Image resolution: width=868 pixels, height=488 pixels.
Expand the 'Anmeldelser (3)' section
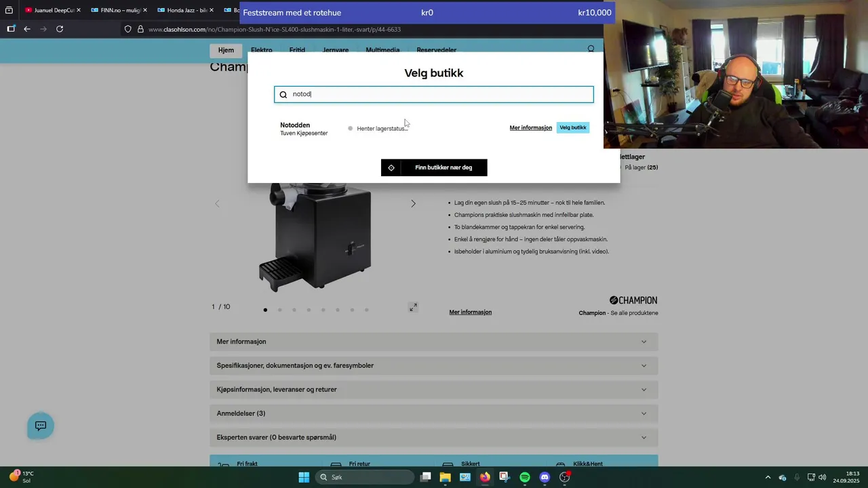[x=434, y=413]
